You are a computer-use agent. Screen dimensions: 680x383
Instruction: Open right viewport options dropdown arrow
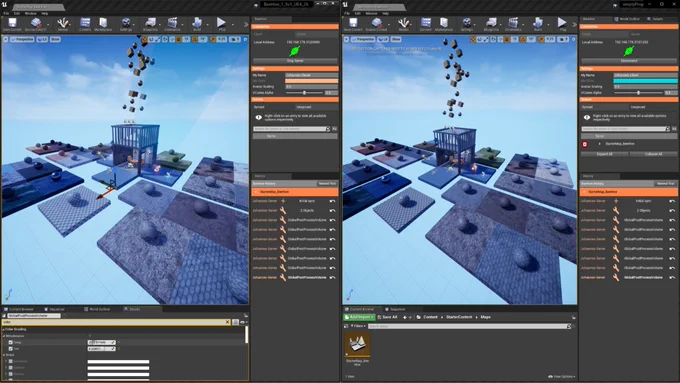click(346, 39)
